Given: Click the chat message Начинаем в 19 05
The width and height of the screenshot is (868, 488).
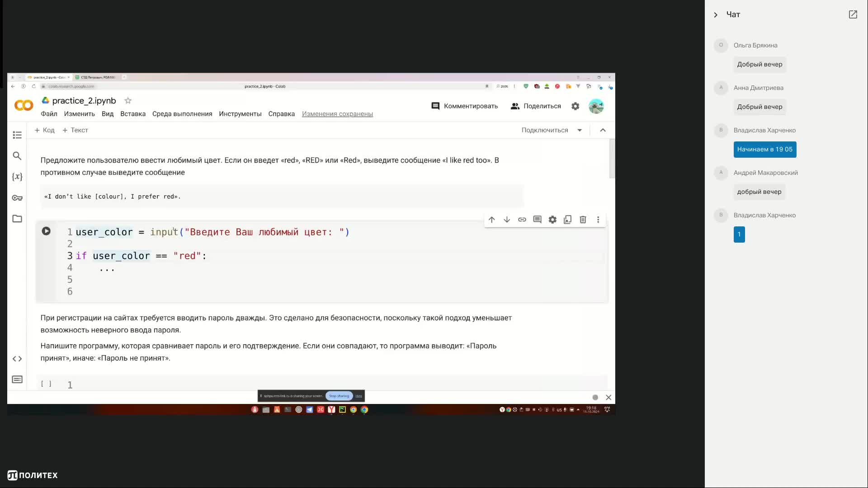Looking at the screenshot, I should click(765, 150).
